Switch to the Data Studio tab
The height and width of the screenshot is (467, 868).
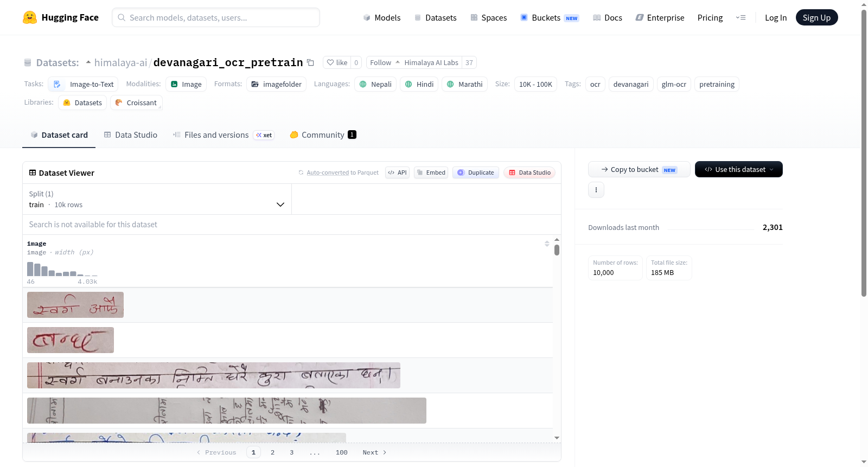(131, 135)
